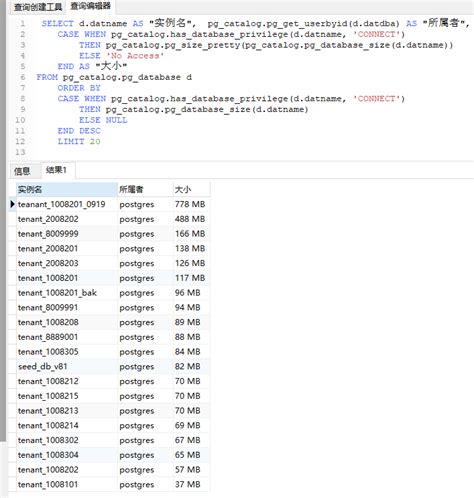Click LIMIT 20 on line 12
Image resolution: width=474 pixels, height=498 pixels.
coord(79,141)
